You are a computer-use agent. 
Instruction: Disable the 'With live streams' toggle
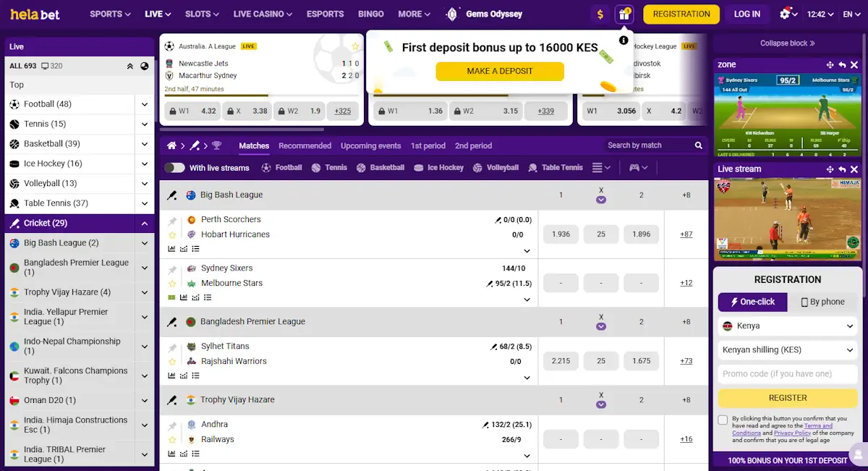[174, 166]
